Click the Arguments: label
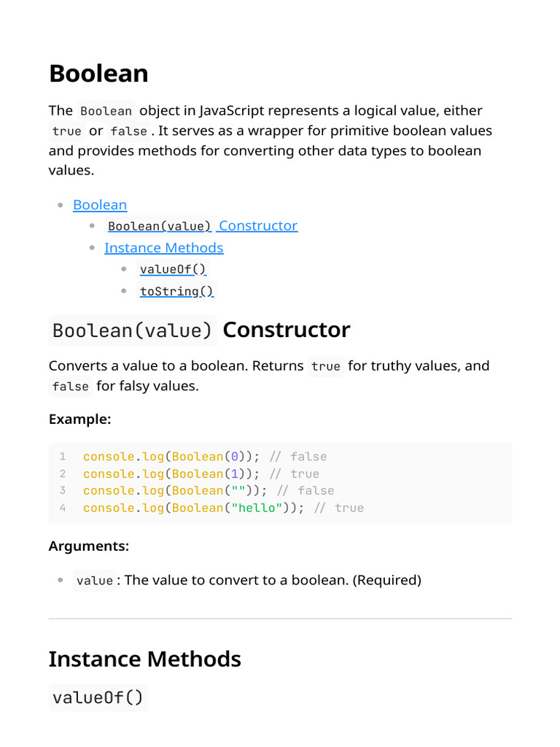Image resolution: width=560 pixels, height=747 pixels. coord(88,546)
